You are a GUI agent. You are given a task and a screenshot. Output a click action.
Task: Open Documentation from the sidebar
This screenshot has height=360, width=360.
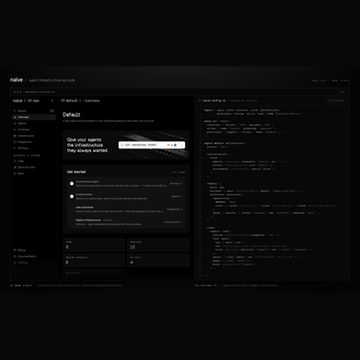pos(34,256)
